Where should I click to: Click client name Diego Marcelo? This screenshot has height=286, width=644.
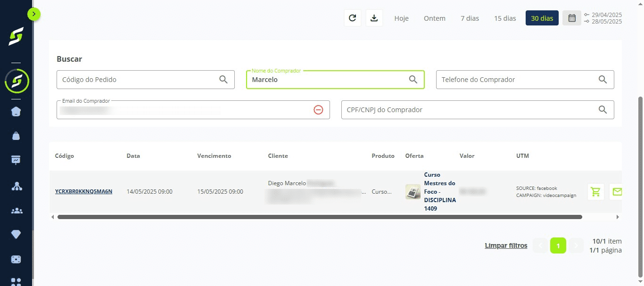[287, 183]
